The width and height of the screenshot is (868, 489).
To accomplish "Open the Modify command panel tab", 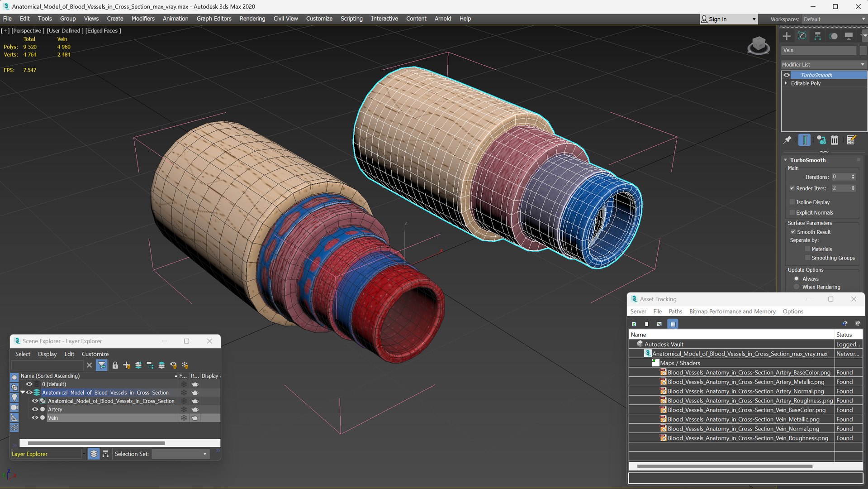I will tap(802, 36).
